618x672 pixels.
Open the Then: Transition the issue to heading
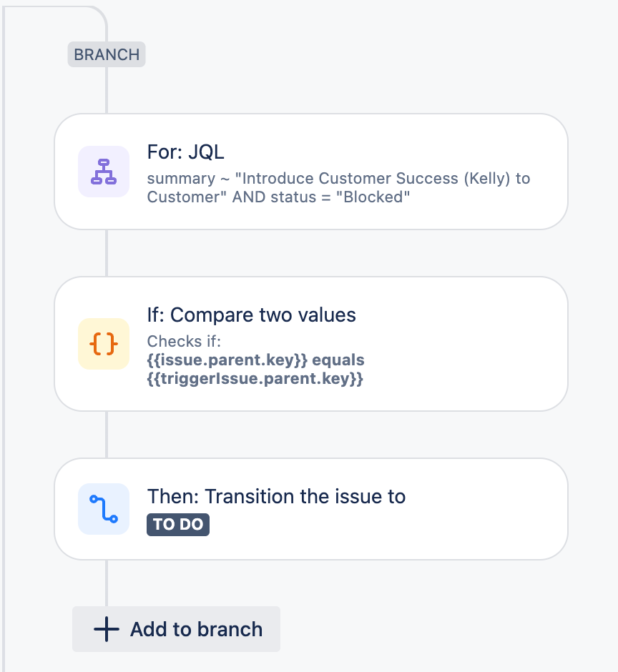point(276,496)
